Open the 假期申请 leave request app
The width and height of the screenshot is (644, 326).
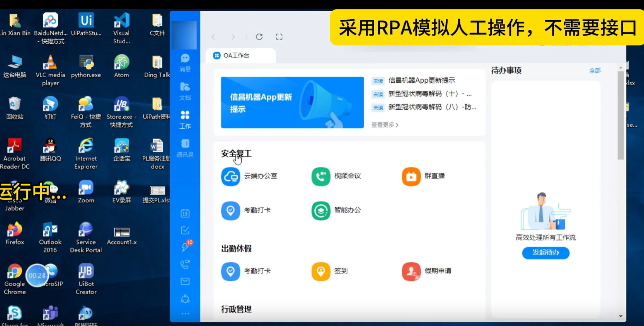[427, 271]
